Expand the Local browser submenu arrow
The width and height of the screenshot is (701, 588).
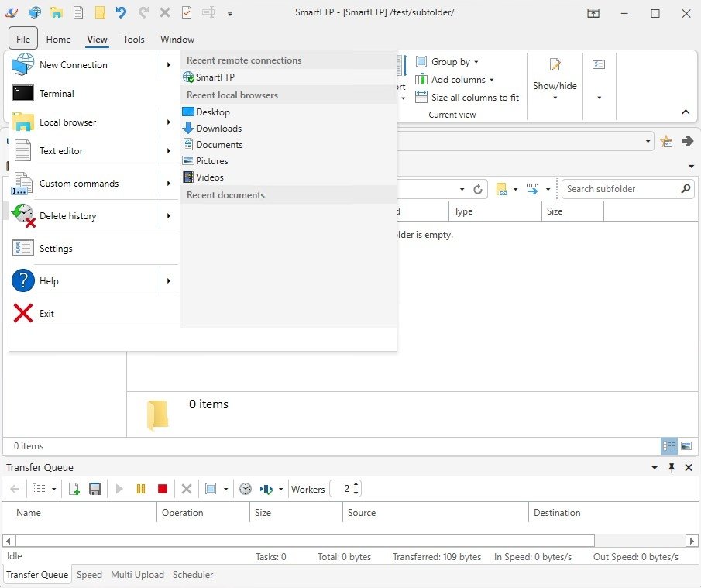(x=169, y=122)
